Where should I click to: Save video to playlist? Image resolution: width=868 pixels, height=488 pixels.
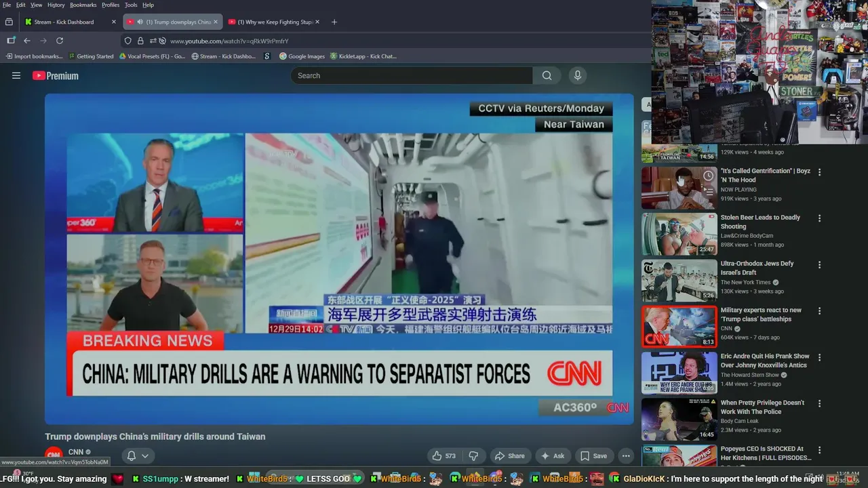[593, 456]
